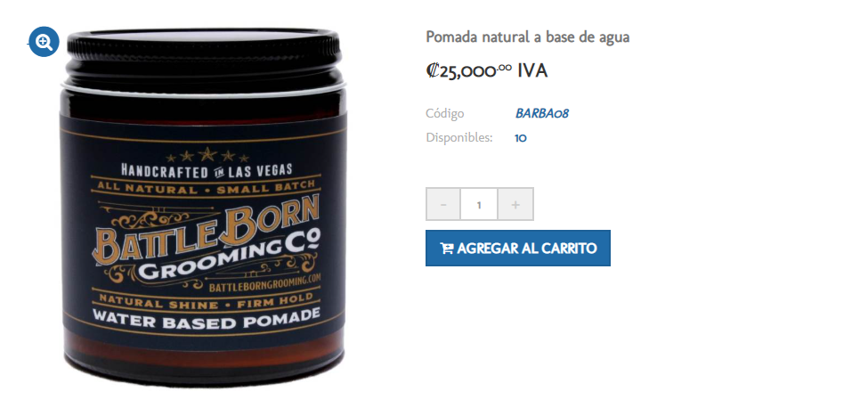Image resolution: width=868 pixels, height=400 pixels.
Task: Decrease quantity with the minus button
Action: tap(442, 204)
